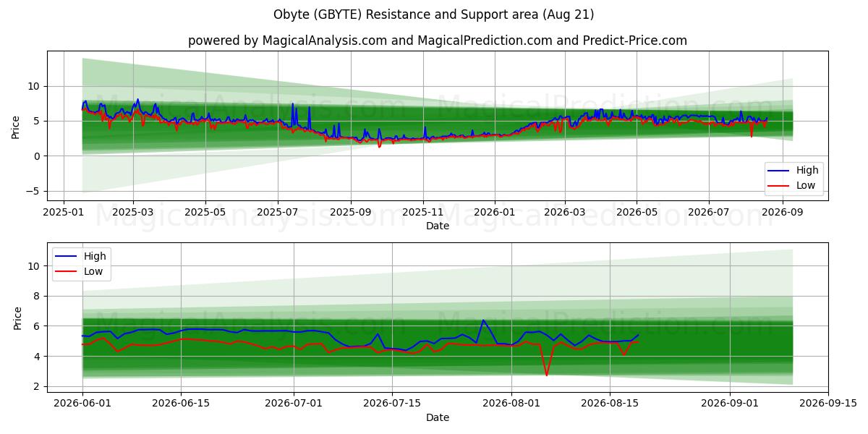The image size is (868, 434).
Task: Click the '2026-07-15' tick label on bottom chart
Action: [x=392, y=404]
